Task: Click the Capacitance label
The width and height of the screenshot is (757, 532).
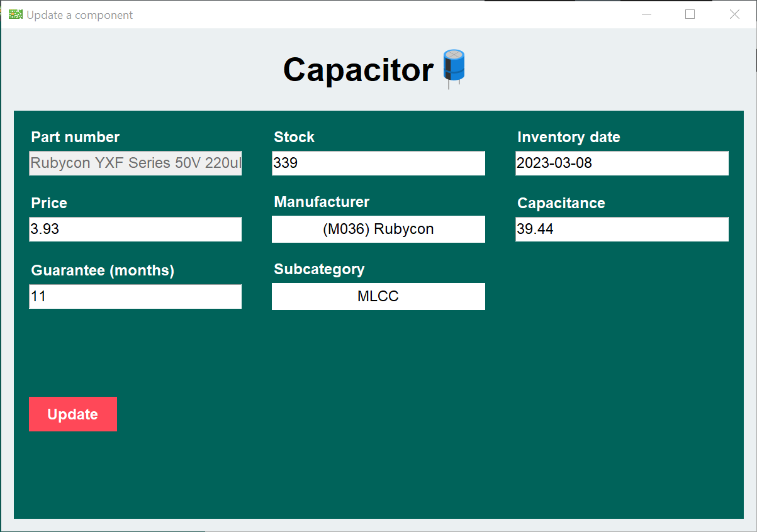Action: (x=561, y=203)
